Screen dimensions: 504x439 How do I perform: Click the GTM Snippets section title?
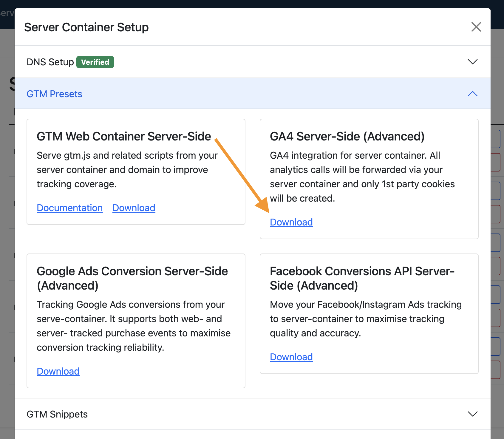[x=57, y=414]
